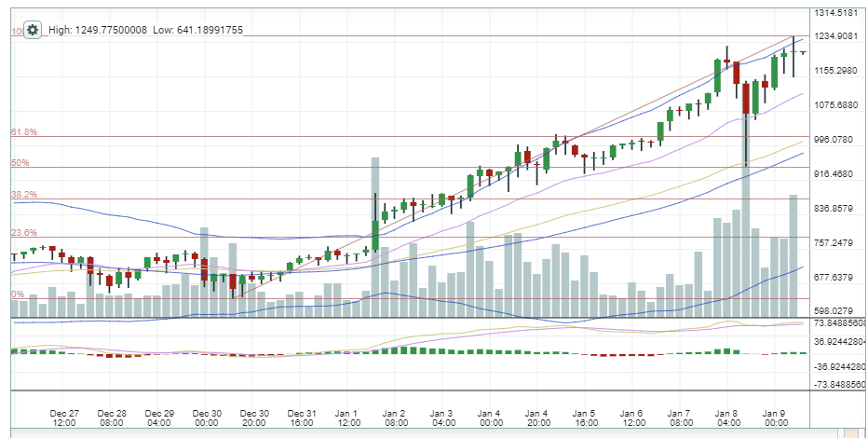Click the 598.0279 price axis label
868x438 pixels.
coord(835,311)
